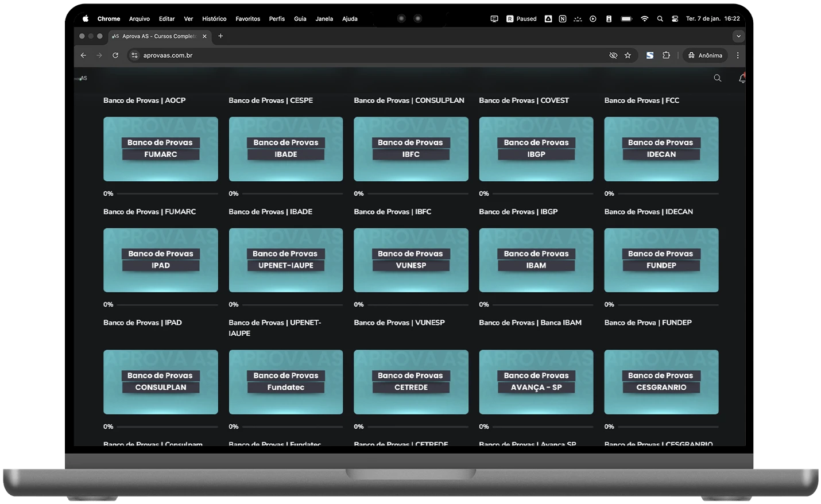Viewport: 821px width, 504px height.
Task: Reload the aprovaas.com.br page
Action: pos(115,56)
